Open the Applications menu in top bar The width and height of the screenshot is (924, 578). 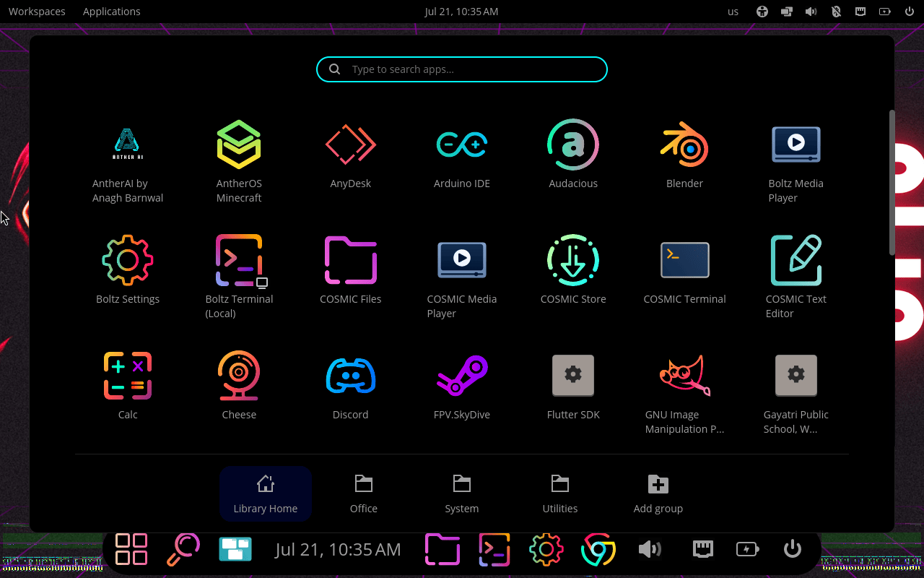click(112, 12)
